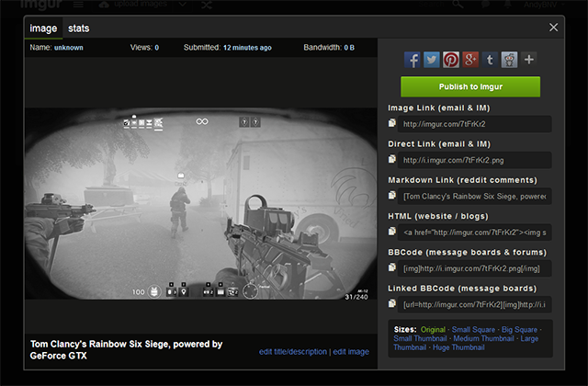Click the Publish to Imgur button
Screen dimensions: 588x386
click(x=470, y=86)
